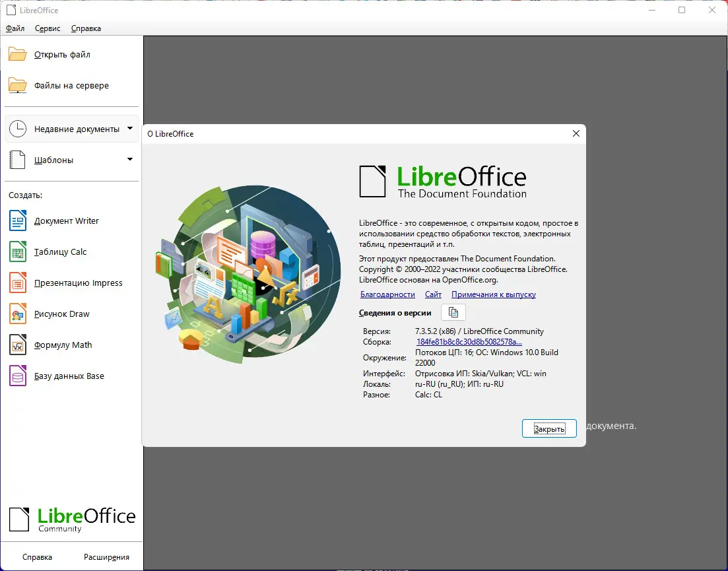Viewport: 728px width, 571px height.
Task: Open the Сайт link
Action: (x=433, y=294)
